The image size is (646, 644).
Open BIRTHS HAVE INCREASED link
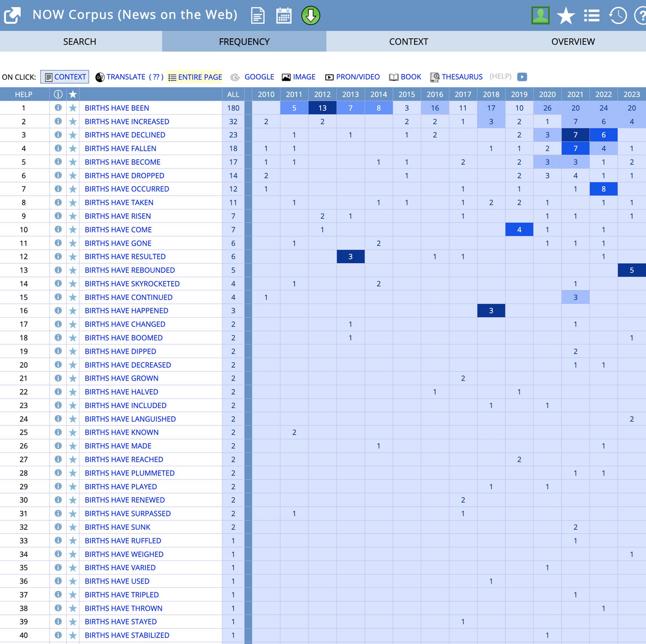click(x=127, y=122)
